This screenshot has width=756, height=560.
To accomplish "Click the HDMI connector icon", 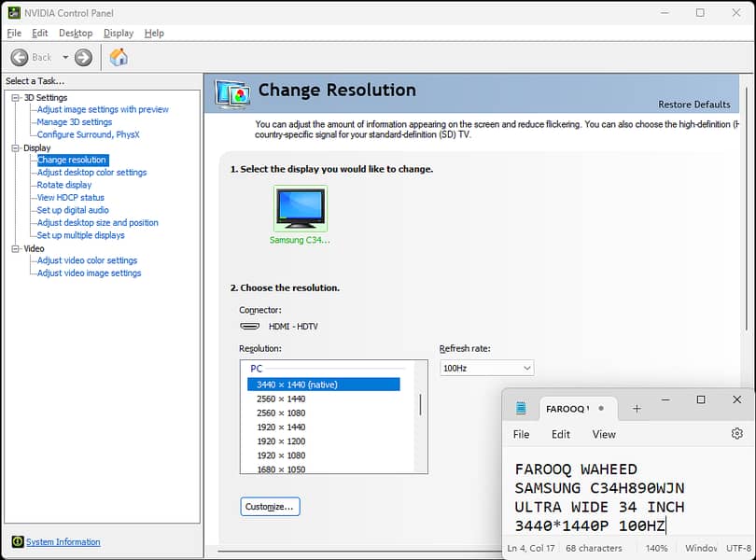I will point(250,326).
